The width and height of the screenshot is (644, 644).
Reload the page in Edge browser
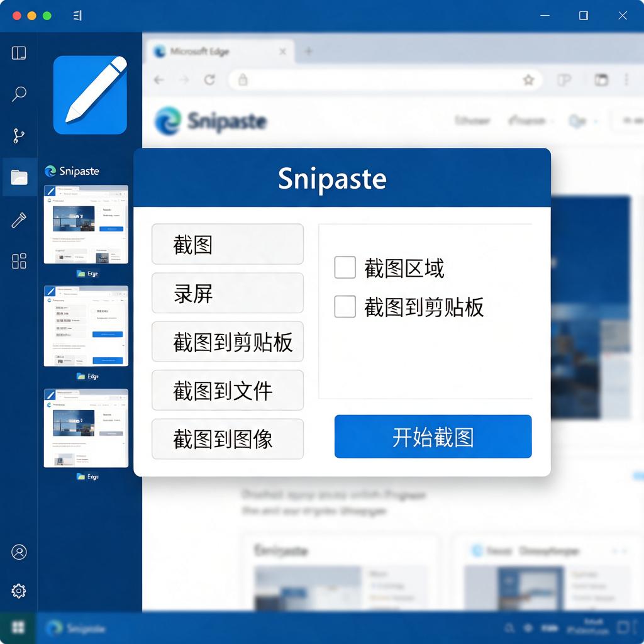210,80
